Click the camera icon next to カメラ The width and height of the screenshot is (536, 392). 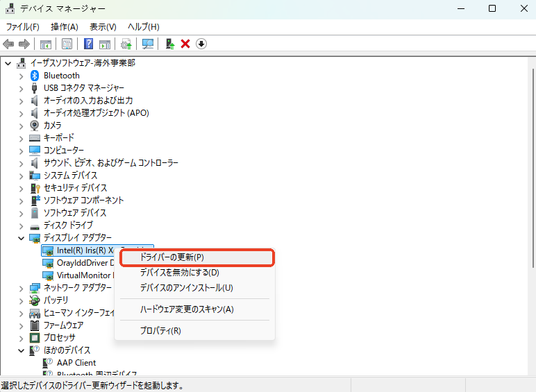click(35, 125)
